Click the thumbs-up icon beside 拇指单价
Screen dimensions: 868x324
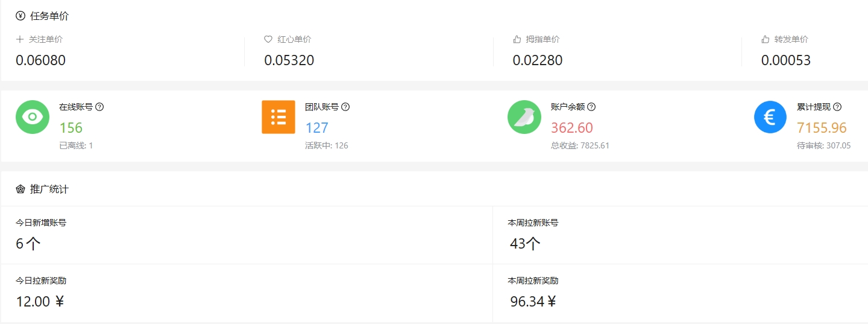point(517,39)
